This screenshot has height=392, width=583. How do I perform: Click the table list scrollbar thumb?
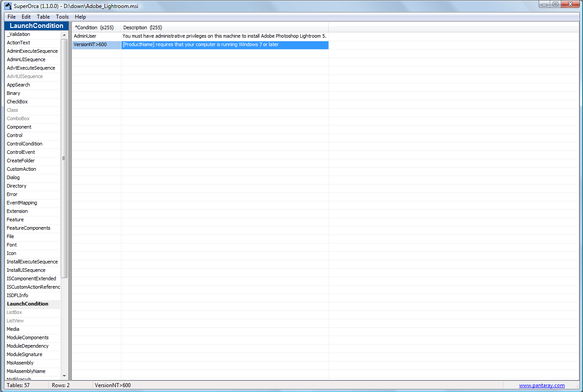(x=64, y=158)
